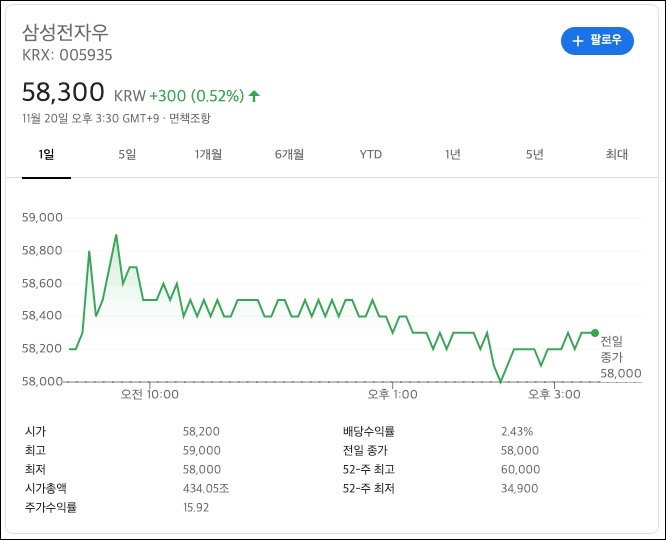Click the blue 팔로우 follow button

click(597, 41)
